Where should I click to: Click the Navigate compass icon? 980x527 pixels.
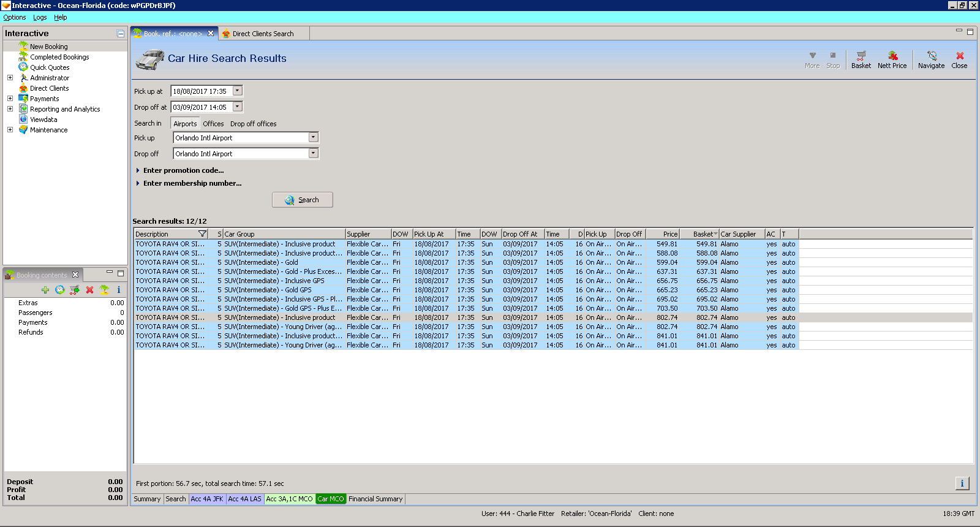point(931,59)
